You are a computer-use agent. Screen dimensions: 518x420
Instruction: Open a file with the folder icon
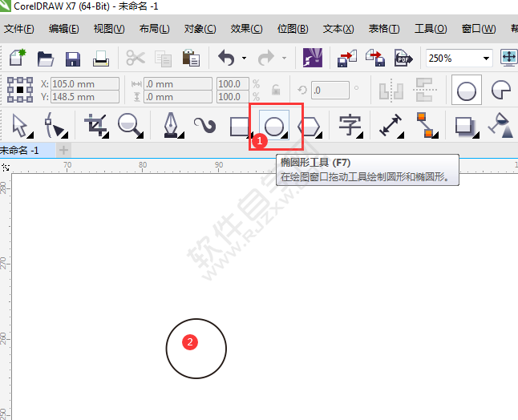pos(45,59)
